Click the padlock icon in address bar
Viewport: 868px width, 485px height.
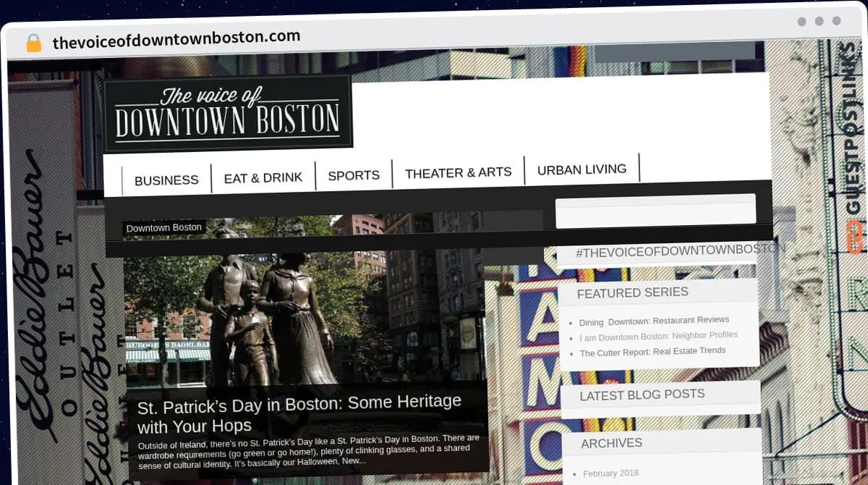tap(34, 43)
